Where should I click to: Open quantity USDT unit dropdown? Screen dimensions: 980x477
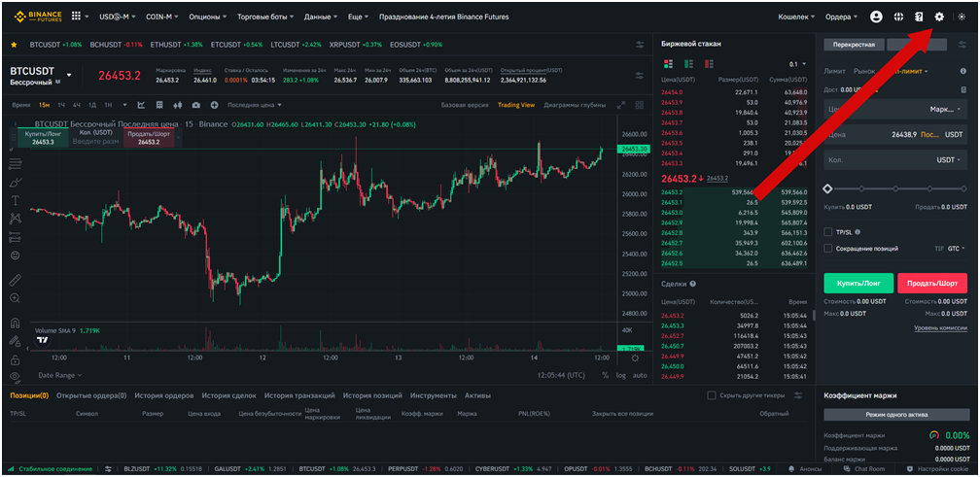949,160
